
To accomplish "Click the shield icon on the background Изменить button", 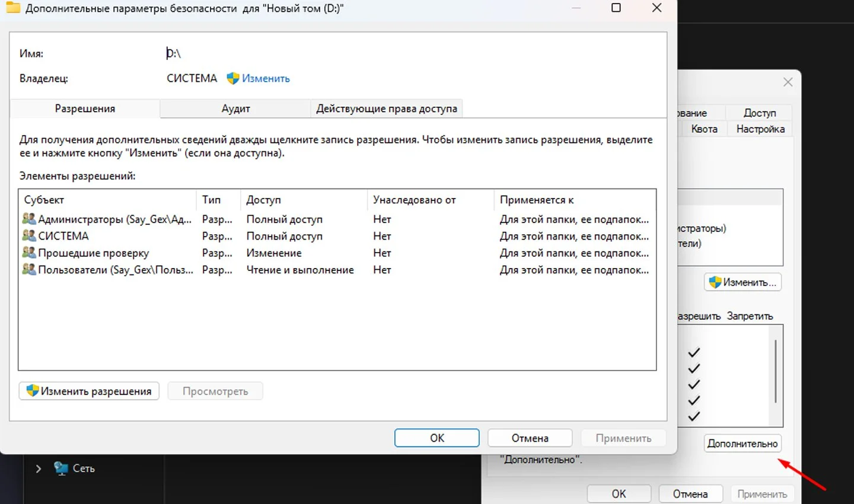I will click(715, 282).
